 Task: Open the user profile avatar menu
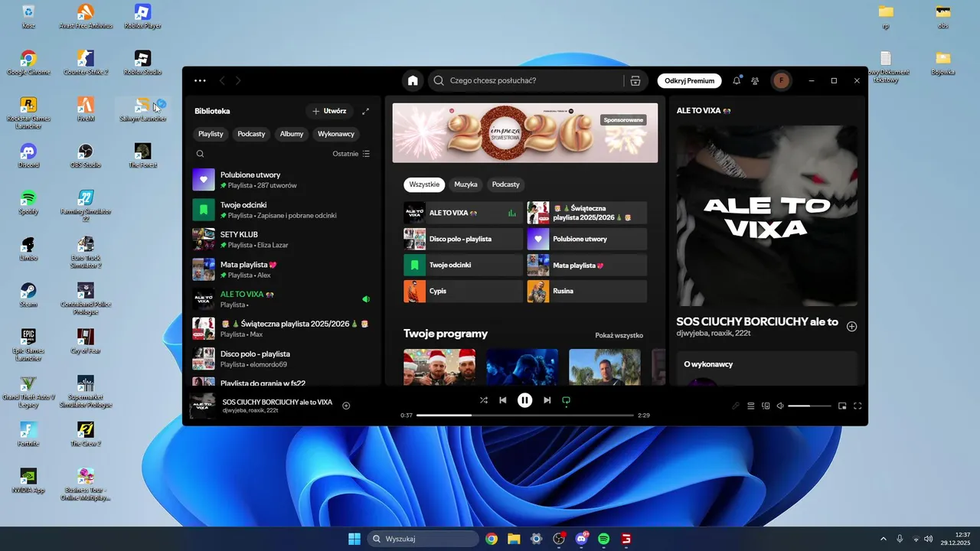(x=781, y=80)
